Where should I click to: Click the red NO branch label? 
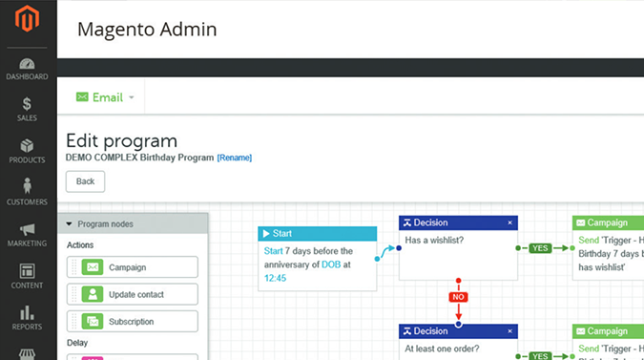[x=458, y=297]
